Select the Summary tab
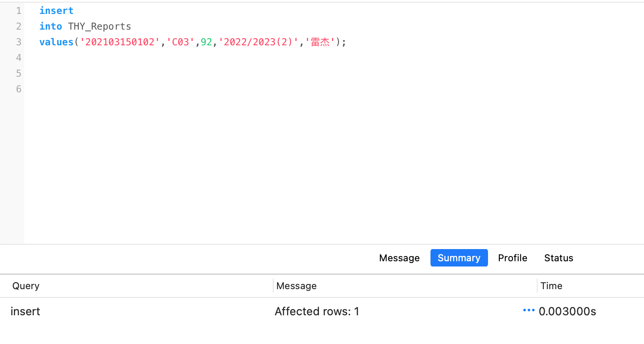The image size is (644, 344). pyautogui.click(x=459, y=258)
